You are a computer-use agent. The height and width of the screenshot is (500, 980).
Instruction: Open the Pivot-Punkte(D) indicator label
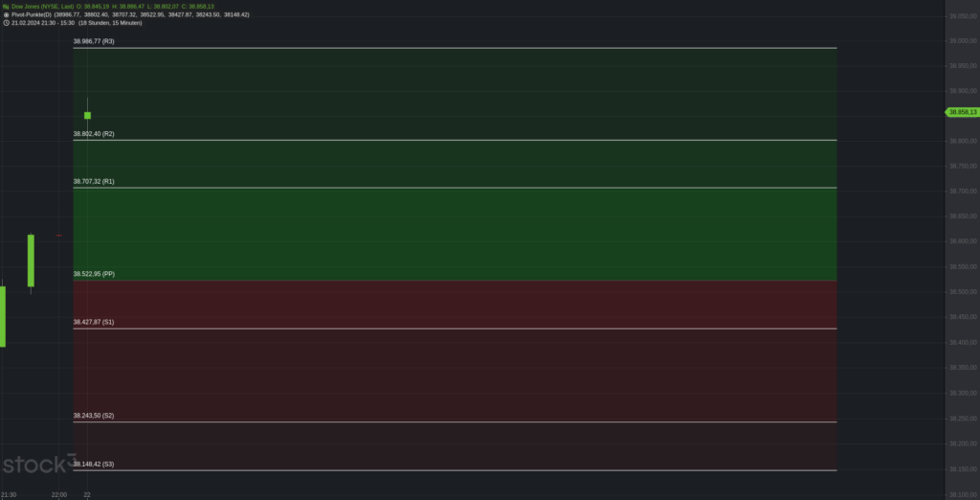click(32, 14)
